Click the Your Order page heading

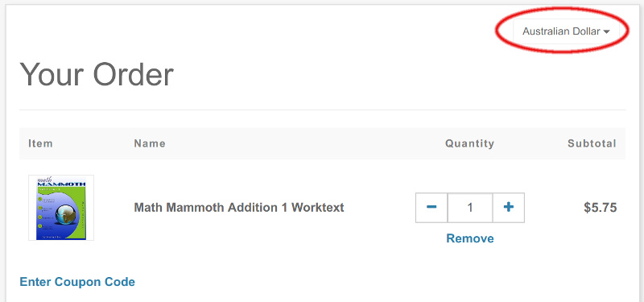pyautogui.click(x=97, y=74)
